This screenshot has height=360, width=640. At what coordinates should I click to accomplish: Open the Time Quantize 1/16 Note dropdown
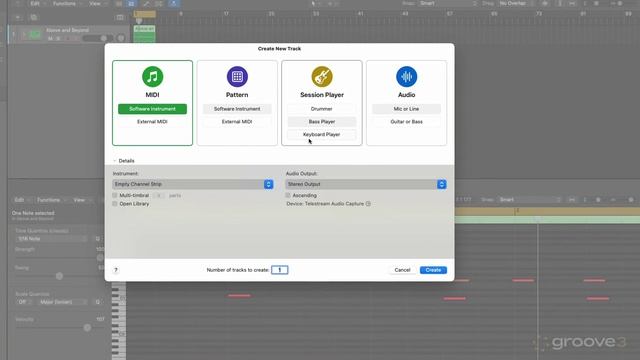[x=52, y=239]
